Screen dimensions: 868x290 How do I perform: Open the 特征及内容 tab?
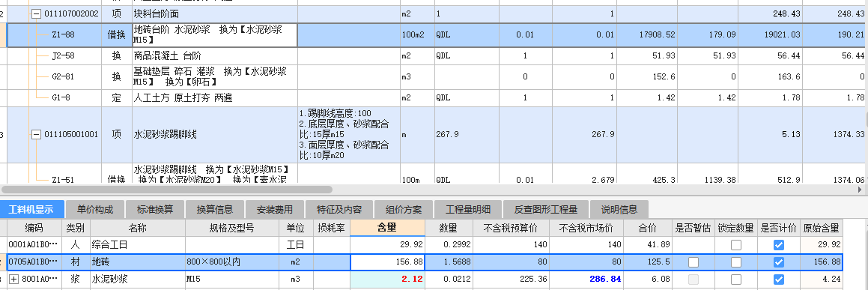(x=339, y=210)
